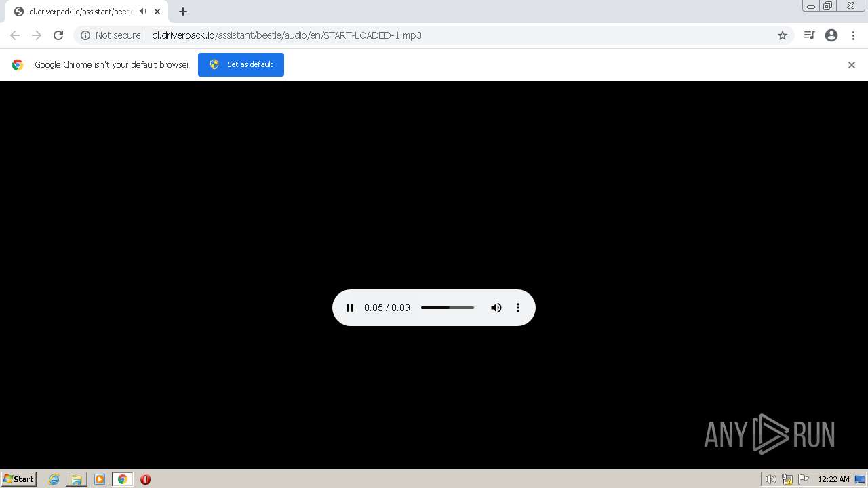Open a new browser tab
The image size is (868, 488).
pos(183,12)
